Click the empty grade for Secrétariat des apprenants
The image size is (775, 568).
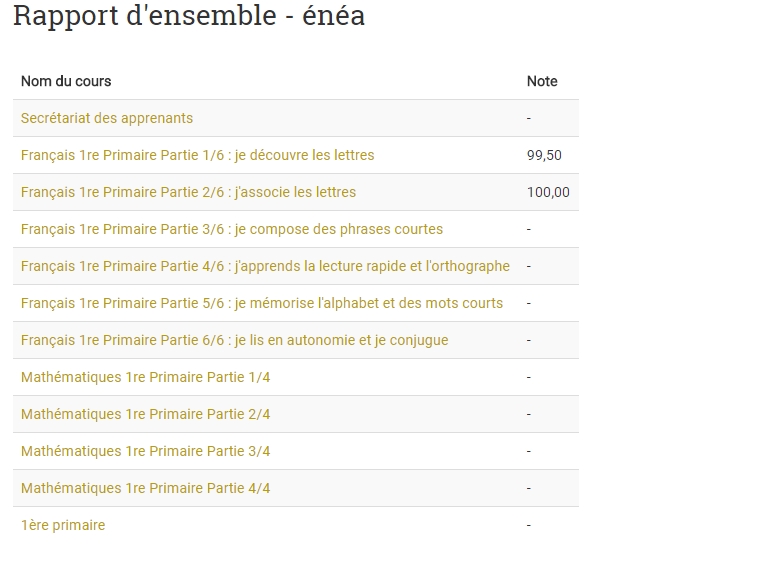click(529, 118)
